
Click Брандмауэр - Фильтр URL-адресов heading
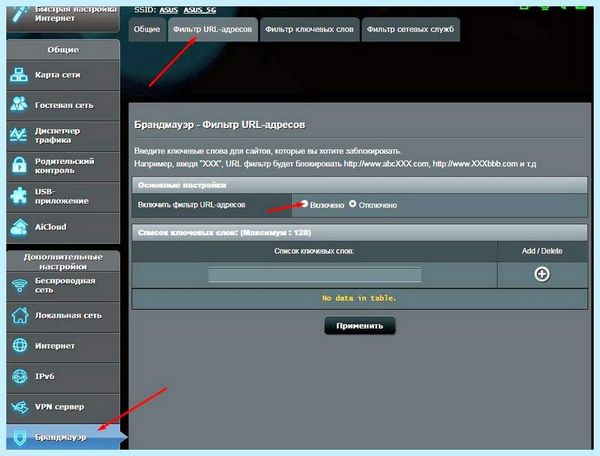pyautogui.click(x=220, y=125)
